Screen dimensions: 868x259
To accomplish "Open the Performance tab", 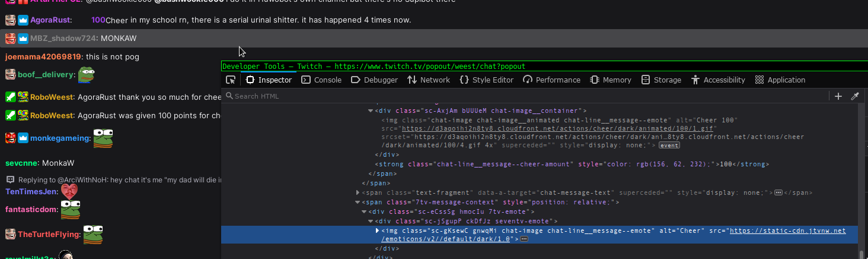I will click(551, 80).
